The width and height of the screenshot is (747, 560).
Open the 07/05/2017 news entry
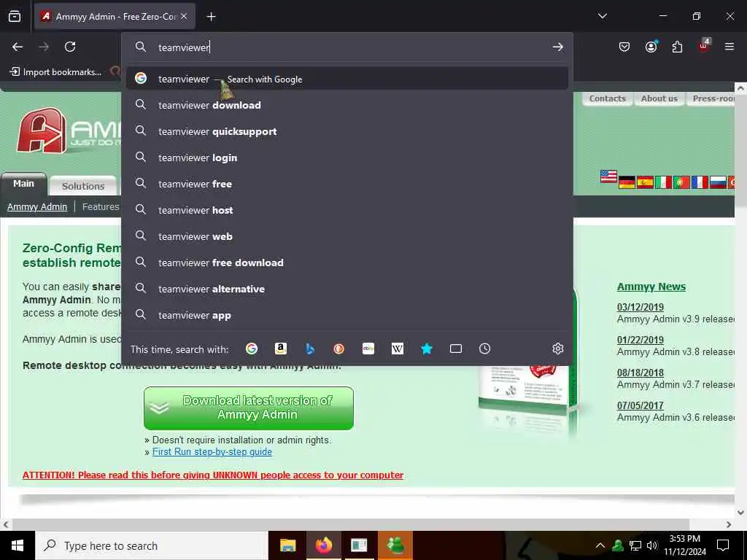[640, 405]
